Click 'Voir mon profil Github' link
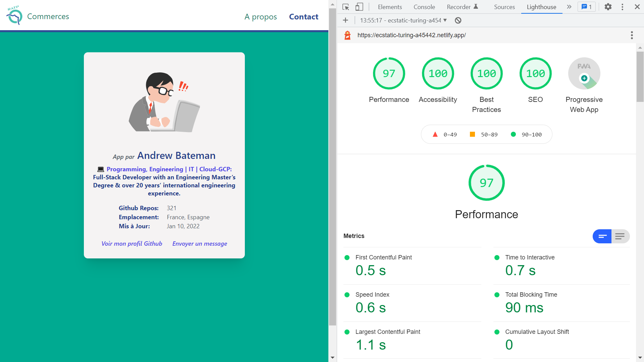 [x=131, y=244]
